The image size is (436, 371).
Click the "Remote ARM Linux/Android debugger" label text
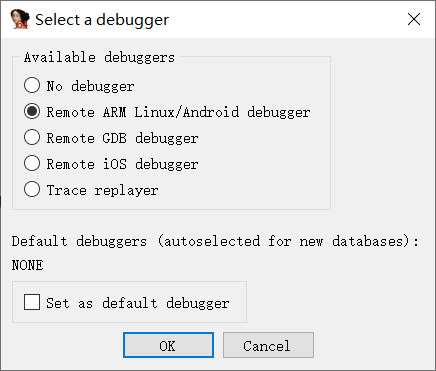point(178,112)
